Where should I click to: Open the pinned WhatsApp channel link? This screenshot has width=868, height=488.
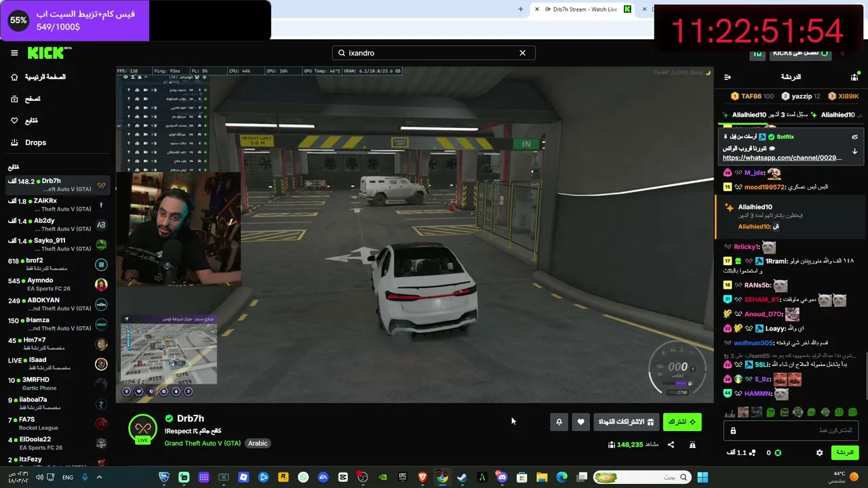coord(783,158)
